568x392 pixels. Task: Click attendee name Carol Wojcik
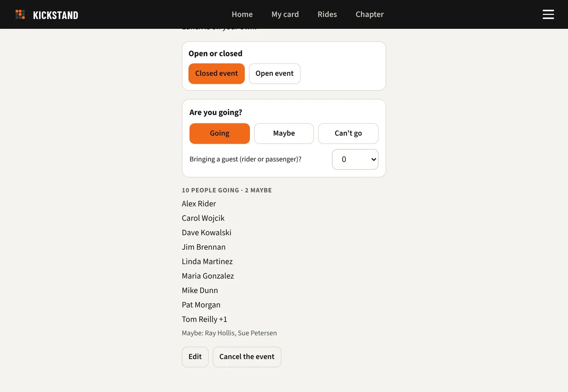203,218
